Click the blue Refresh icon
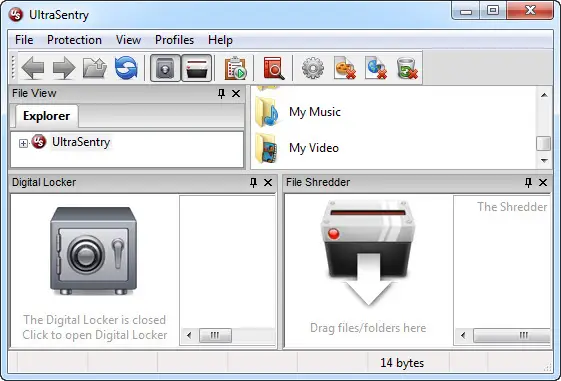561x381 pixels. coord(126,68)
